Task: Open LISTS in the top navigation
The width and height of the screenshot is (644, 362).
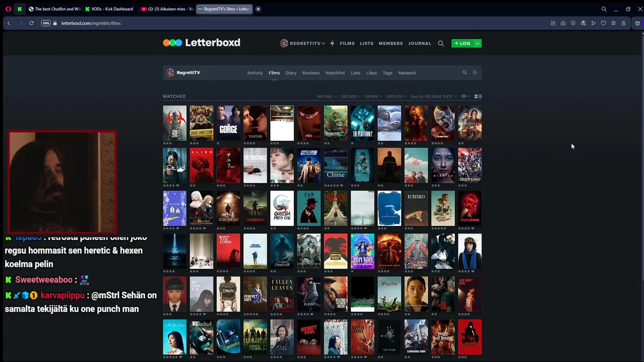Action: click(x=367, y=43)
